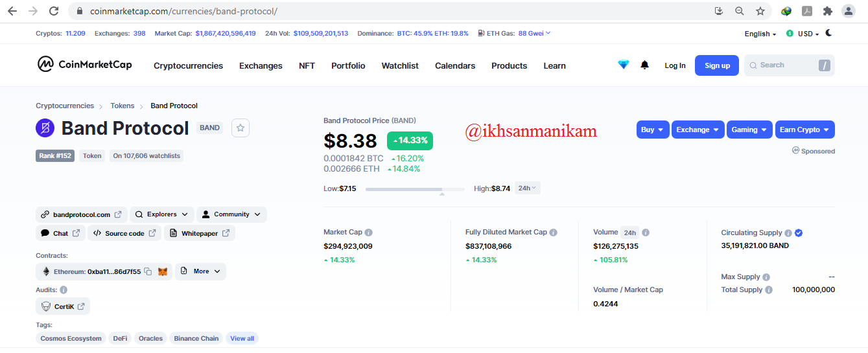Open the Buy dropdown button
Image resolution: width=868 pixels, height=353 pixels.
click(x=653, y=130)
